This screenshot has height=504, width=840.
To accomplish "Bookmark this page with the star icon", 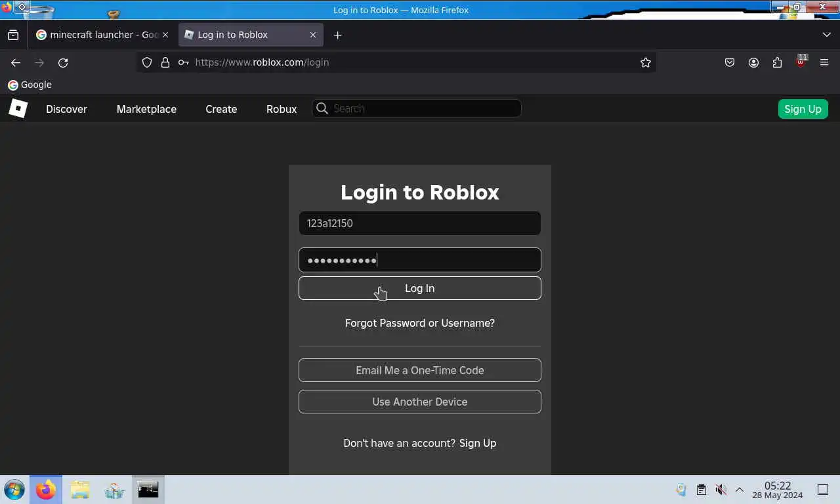I will click(646, 62).
